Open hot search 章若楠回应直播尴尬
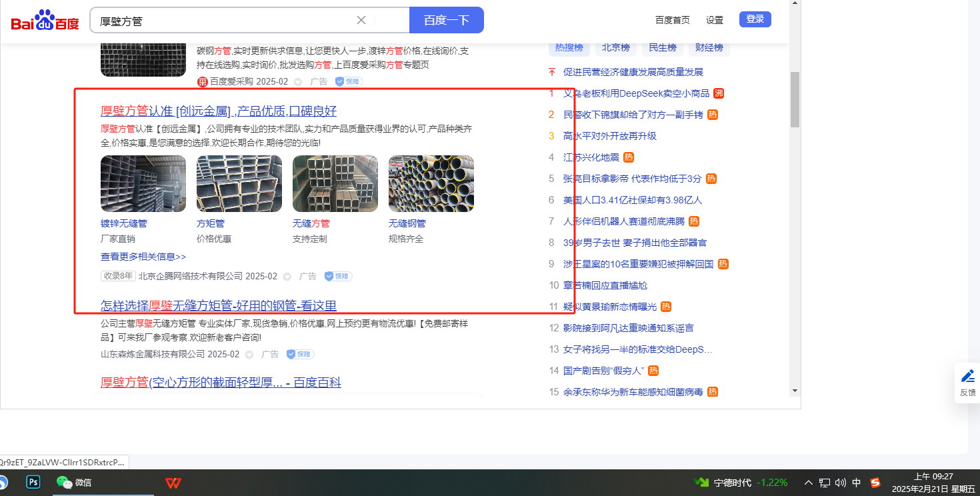The width and height of the screenshot is (980, 496). (605, 285)
